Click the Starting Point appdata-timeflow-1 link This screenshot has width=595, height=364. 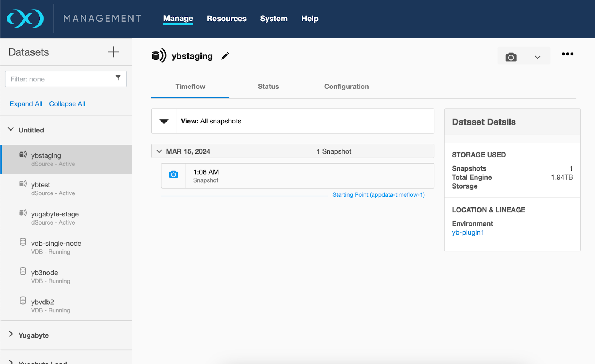(379, 194)
